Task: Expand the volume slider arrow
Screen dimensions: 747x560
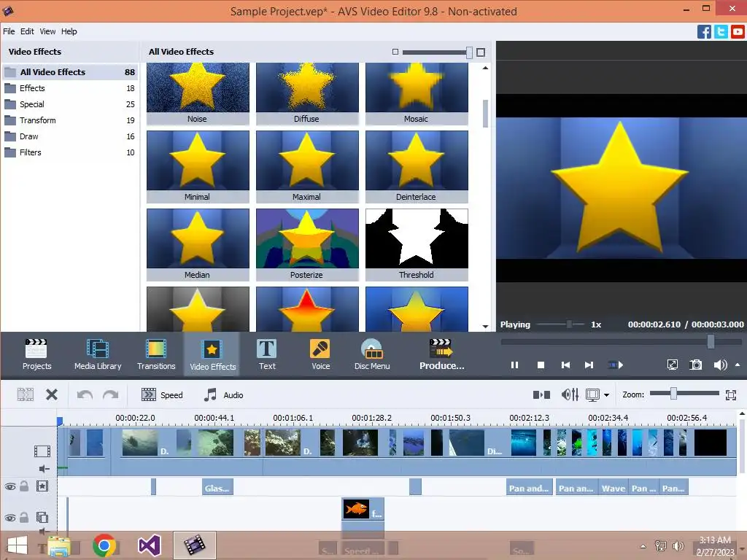Action: [x=738, y=365]
